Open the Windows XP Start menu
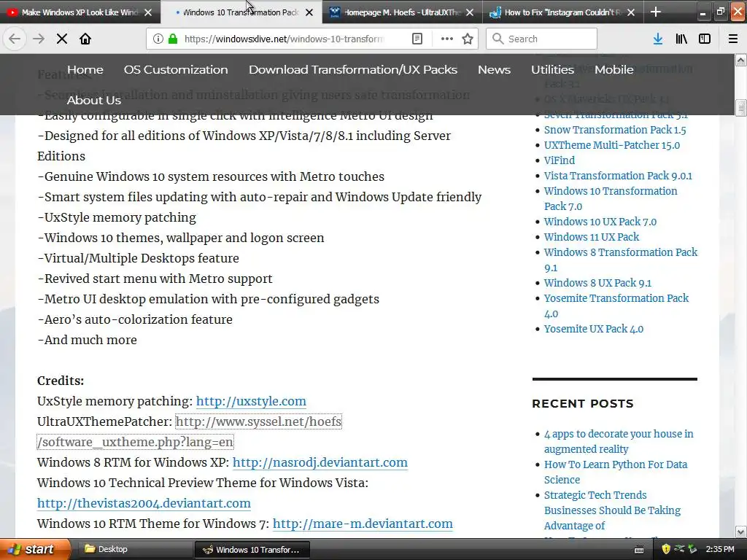The width and height of the screenshot is (747, 560). (x=35, y=550)
